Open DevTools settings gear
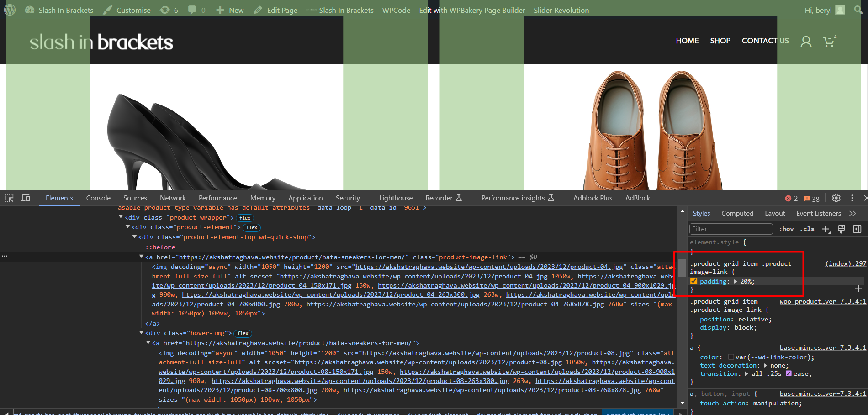 [x=836, y=198]
